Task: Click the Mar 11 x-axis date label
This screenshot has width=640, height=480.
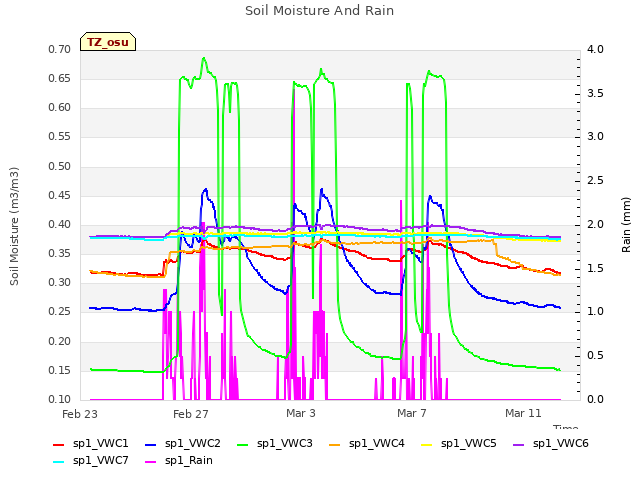Action: pyautogui.click(x=523, y=413)
